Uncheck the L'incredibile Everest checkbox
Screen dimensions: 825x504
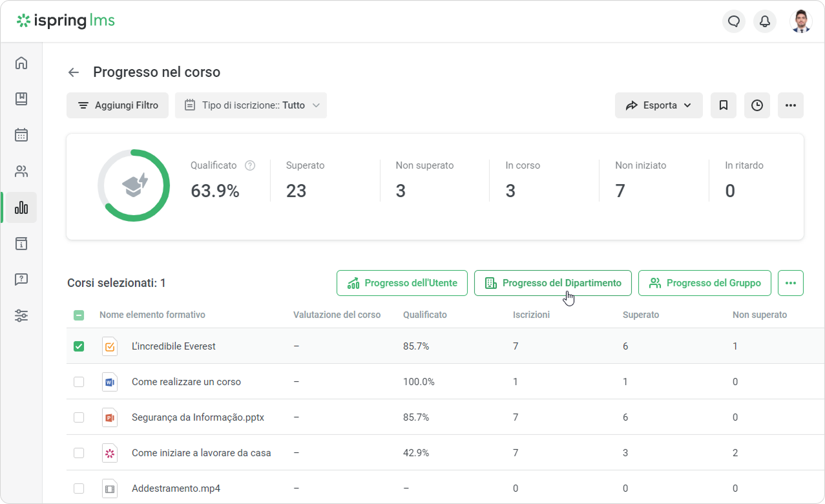tap(79, 346)
